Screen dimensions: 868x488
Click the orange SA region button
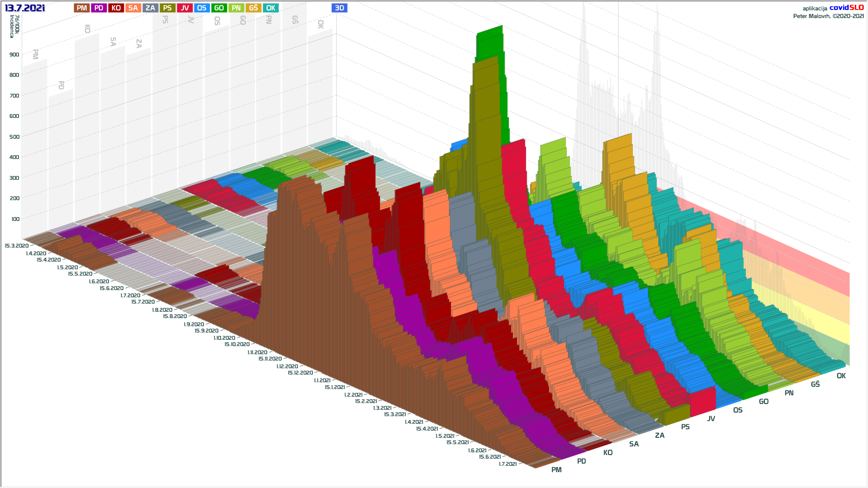coord(133,8)
